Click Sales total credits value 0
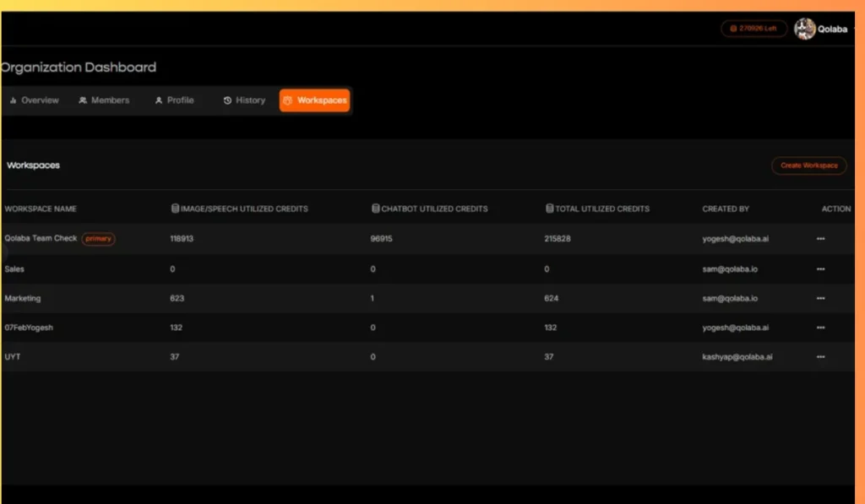This screenshot has height=504, width=865. [547, 269]
